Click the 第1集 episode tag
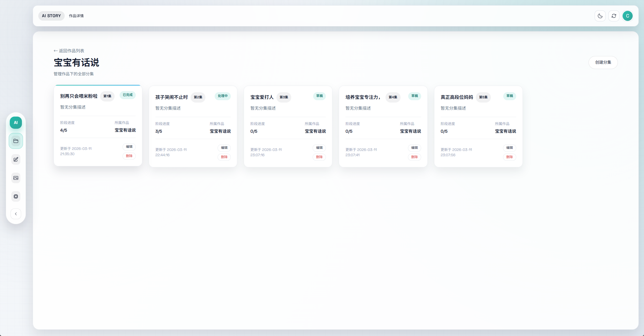Image resolution: width=644 pixels, height=336 pixels. [x=107, y=96]
